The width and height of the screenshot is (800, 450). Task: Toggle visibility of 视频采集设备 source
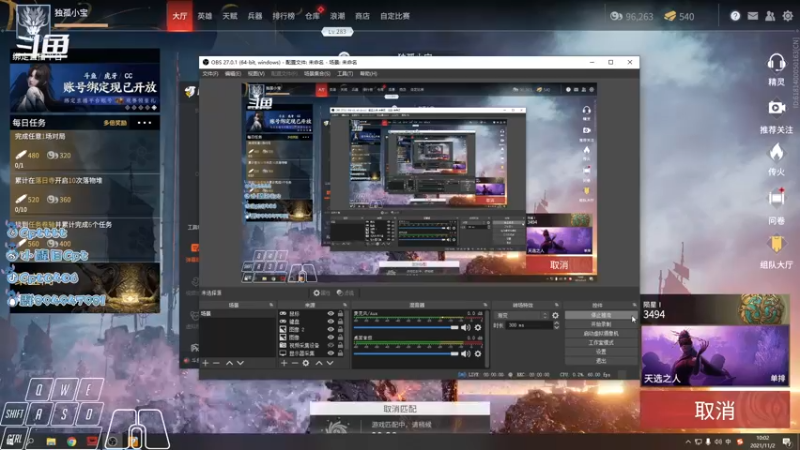click(x=331, y=345)
